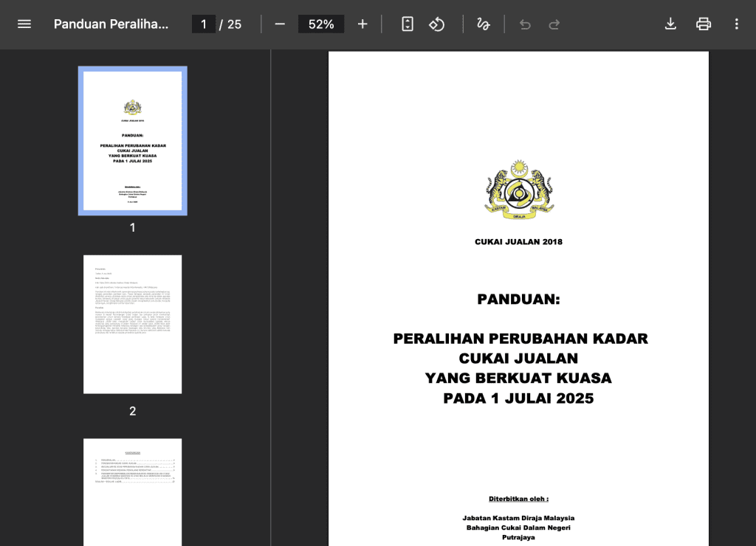Click the 52% zoom level field
Screen dimensions: 756x546
tap(321, 24)
